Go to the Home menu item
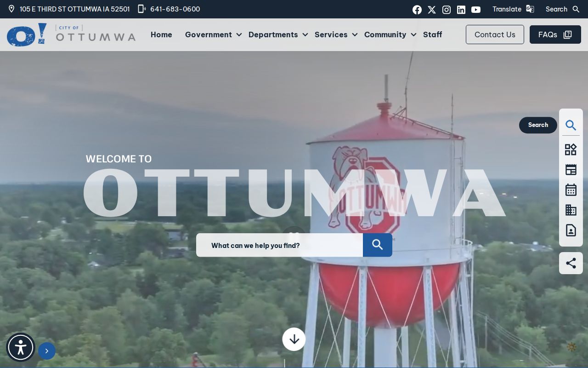Viewport: 588px width, 368px height. [x=161, y=34]
